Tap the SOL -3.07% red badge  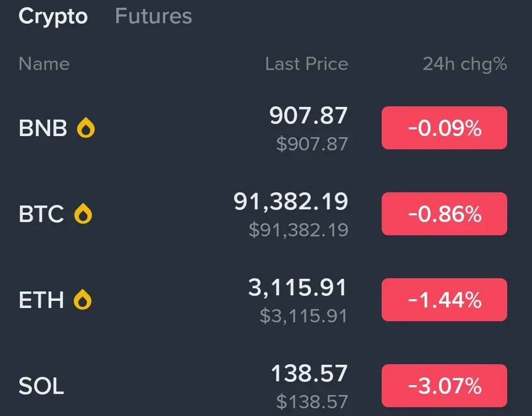pos(444,386)
